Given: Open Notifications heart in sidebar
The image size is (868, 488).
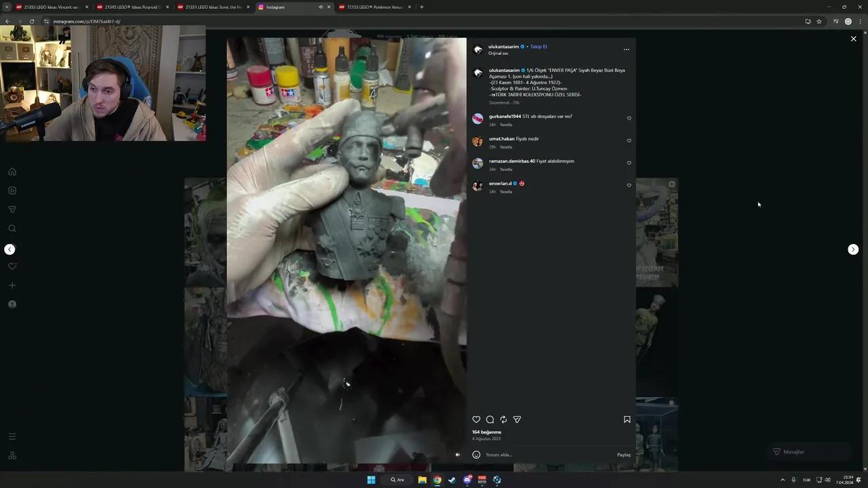Looking at the screenshot, I should coord(12,266).
